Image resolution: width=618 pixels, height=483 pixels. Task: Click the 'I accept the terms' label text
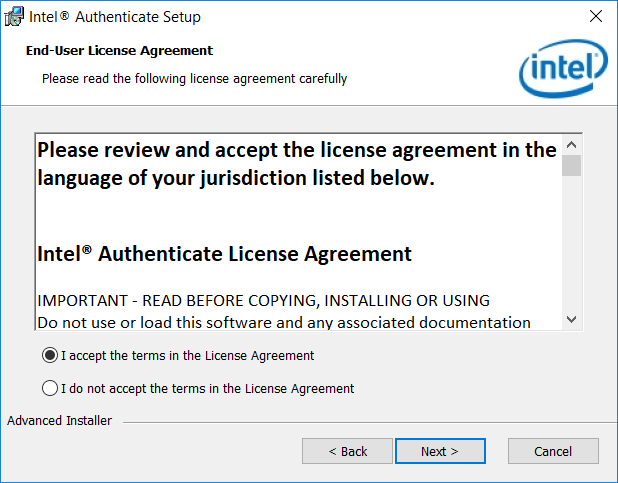tap(188, 356)
